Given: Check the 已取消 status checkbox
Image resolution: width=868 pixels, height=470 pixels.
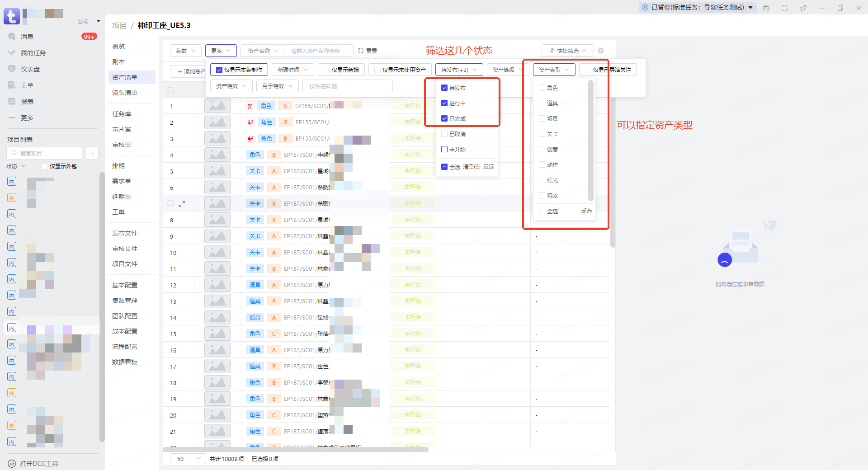Looking at the screenshot, I should pyautogui.click(x=444, y=134).
